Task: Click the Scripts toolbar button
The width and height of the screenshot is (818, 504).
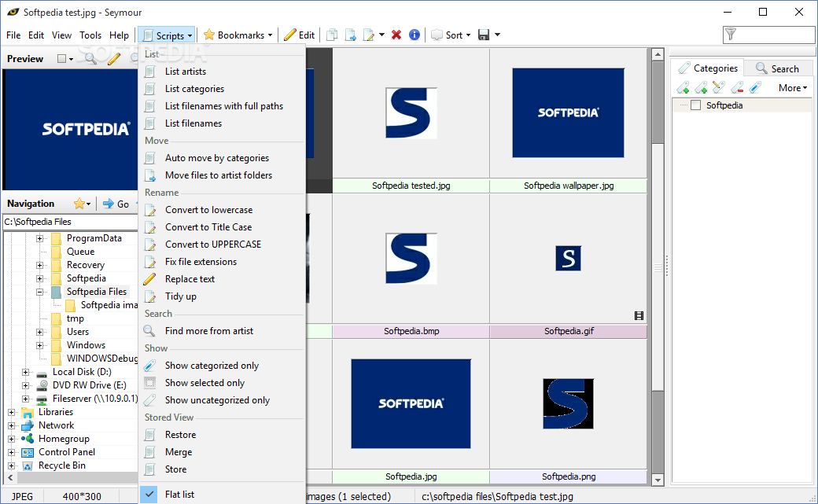Action: point(167,35)
